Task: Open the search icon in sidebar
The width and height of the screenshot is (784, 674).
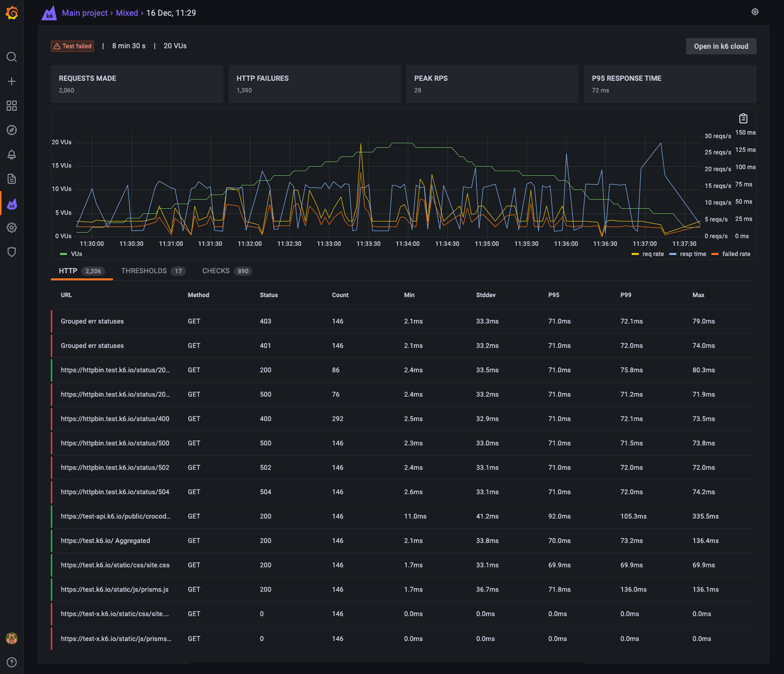Action: click(x=12, y=57)
